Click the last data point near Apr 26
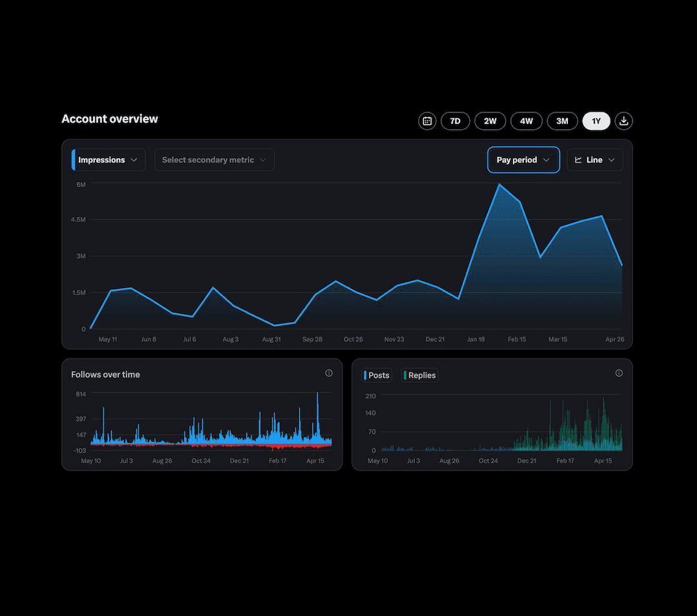 pyautogui.click(x=621, y=265)
